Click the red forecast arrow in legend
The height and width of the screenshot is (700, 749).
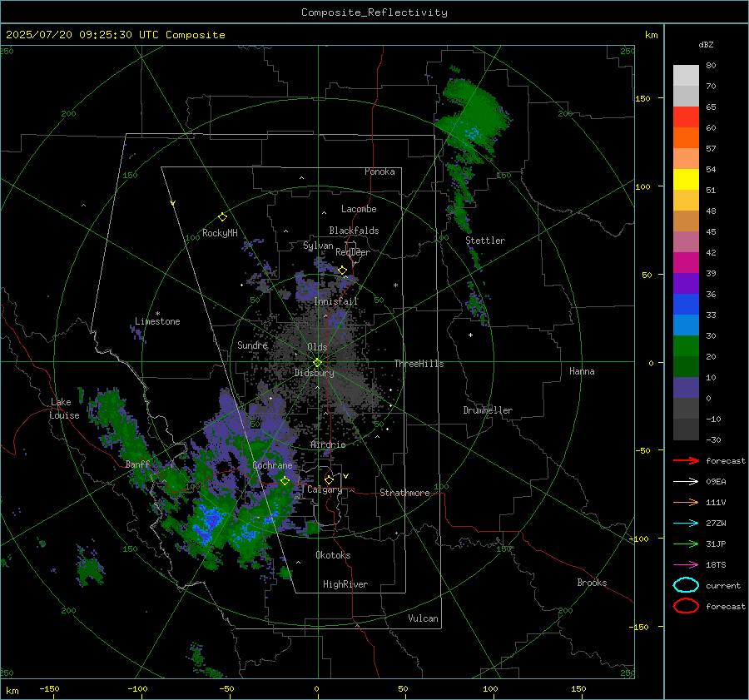click(686, 460)
